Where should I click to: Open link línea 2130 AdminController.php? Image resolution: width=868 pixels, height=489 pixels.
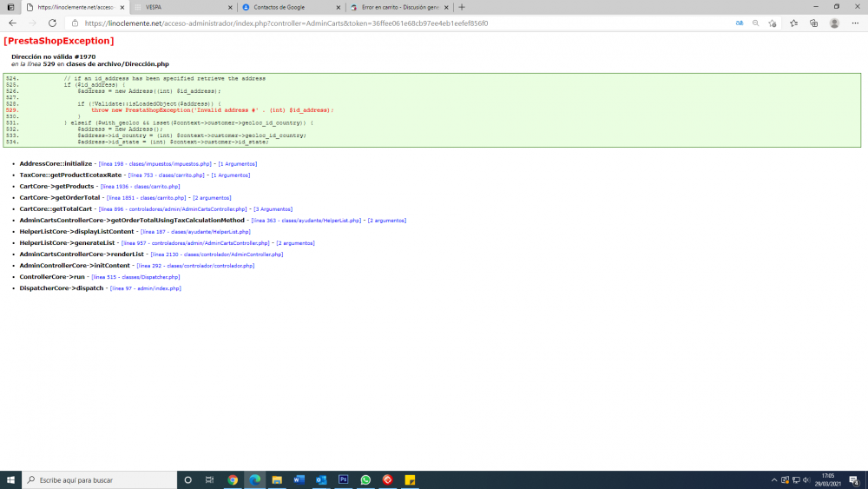[x=217, y=254]
